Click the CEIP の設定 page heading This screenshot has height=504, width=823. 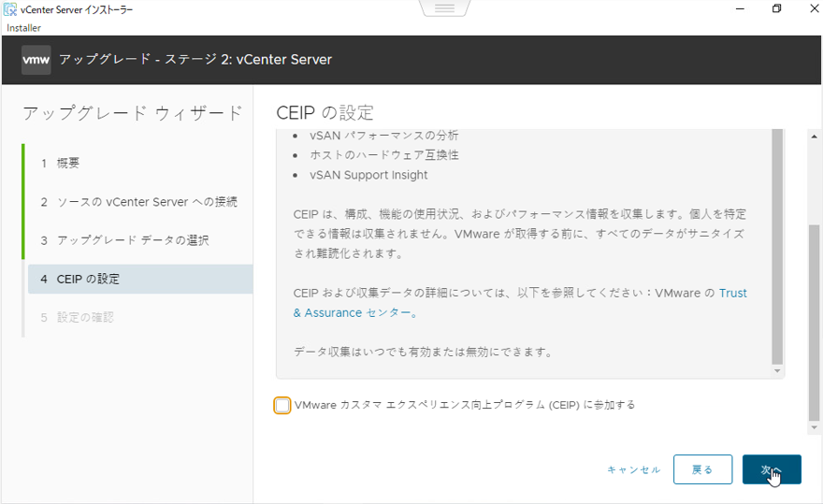coord(325,112)
